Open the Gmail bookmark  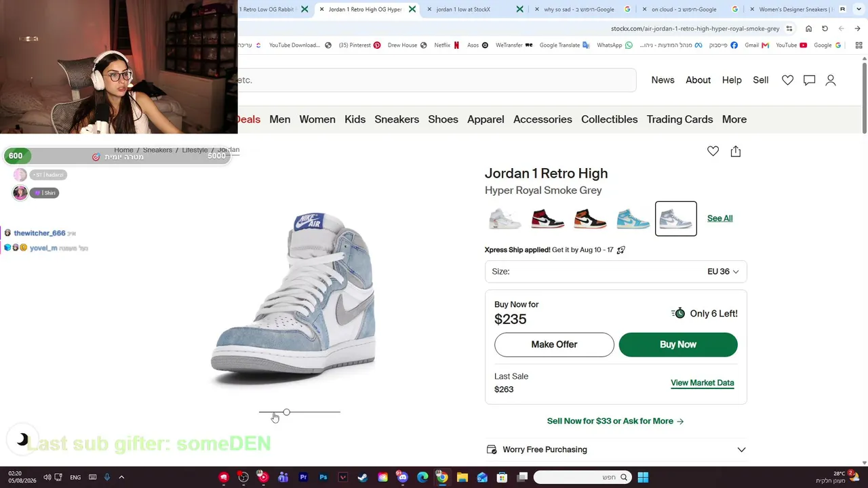point(757,45)
